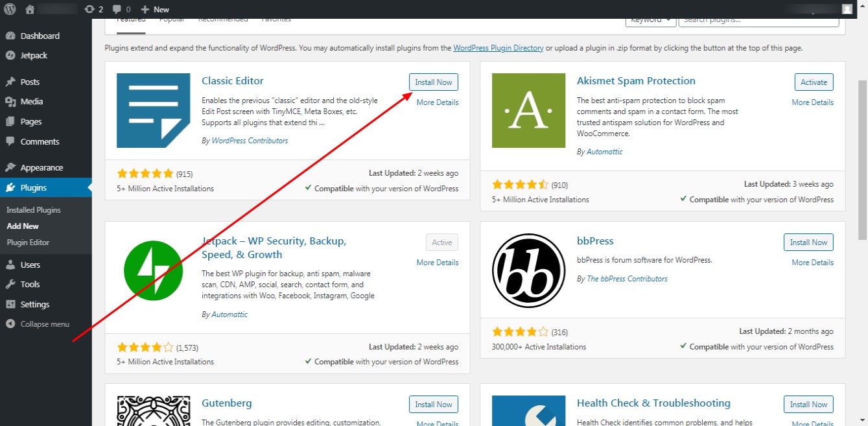Image resolution: width=868 pixels, height=426 pixels.
Task: Activate the Akismet plugin
Action: (814, 82)
